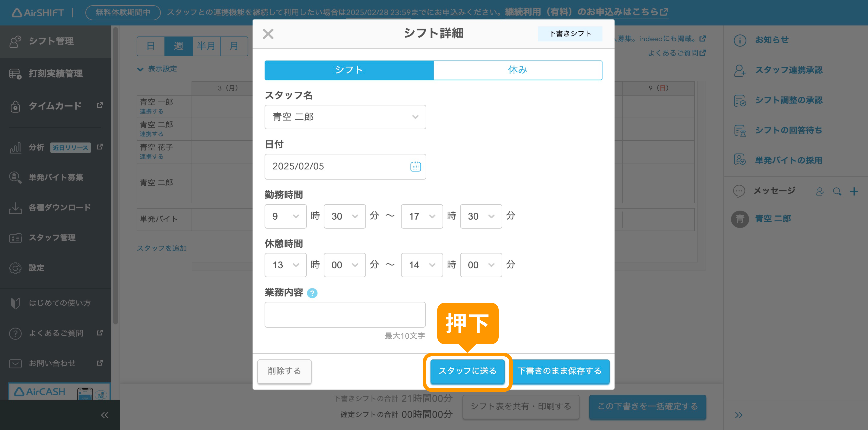Viewport: 868px width, 430px height.
Task: Collapse the sidebar with double chevron
Action: 105,415
